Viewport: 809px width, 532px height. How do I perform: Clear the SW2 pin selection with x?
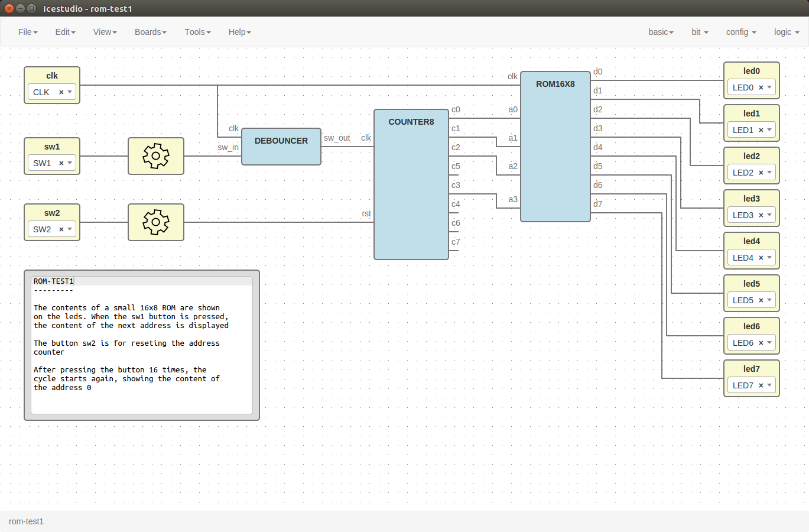(61, 229)
